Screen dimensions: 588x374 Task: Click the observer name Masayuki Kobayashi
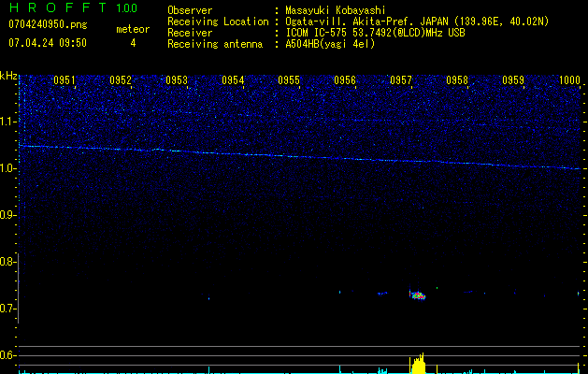336,10
